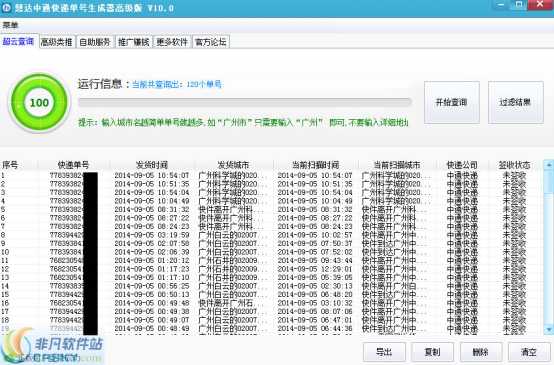554x365 pixels.
Task: Select row 5 ship time 2014-09-05 08:31:32
Action: 152,209
